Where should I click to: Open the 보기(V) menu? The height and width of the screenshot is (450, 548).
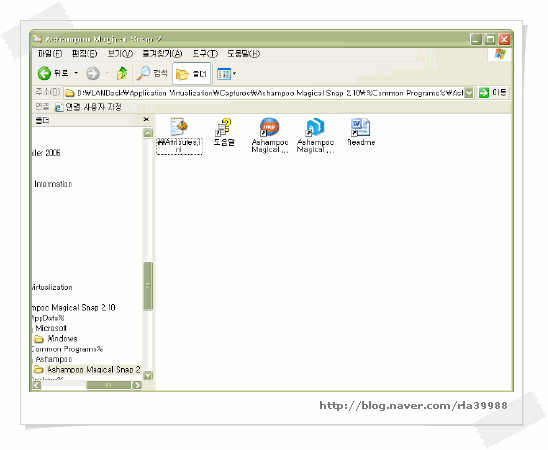[120, 53]
